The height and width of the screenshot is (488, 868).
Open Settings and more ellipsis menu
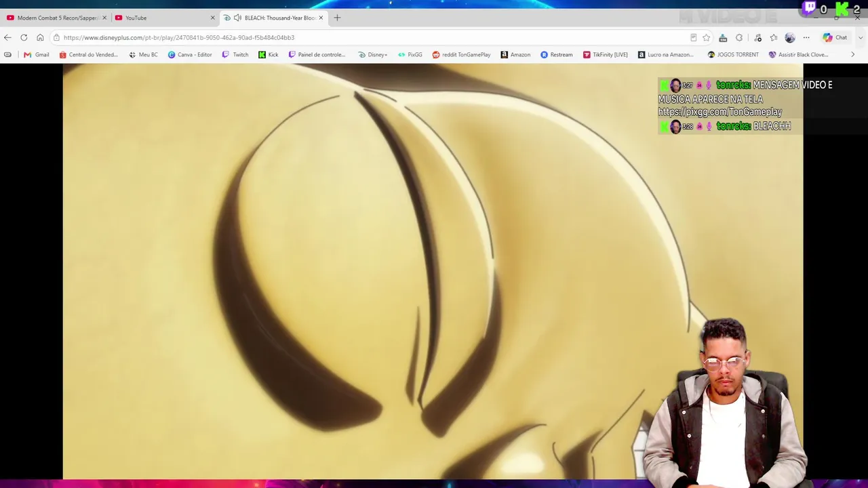tap(806, 37)
